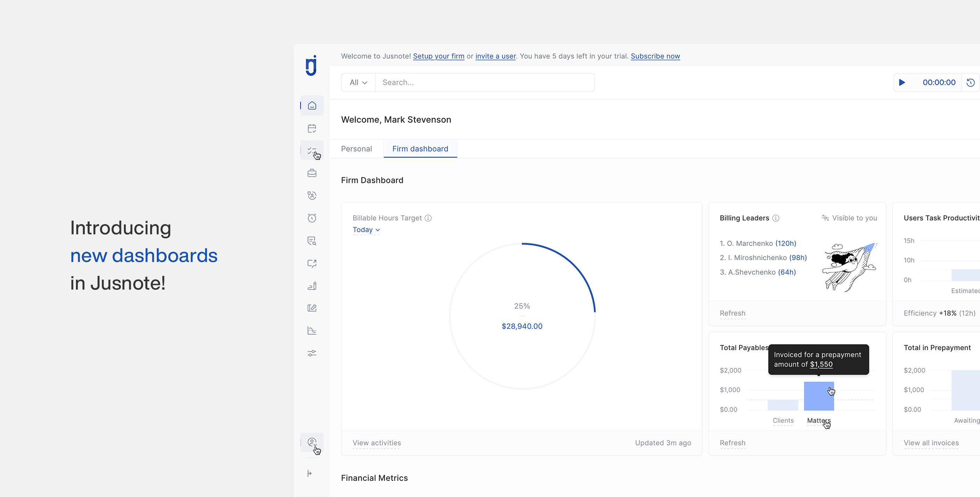Screen dimensions: 980x497
Task: Select the Firm dashboard tab
Action: coord(420,149)
